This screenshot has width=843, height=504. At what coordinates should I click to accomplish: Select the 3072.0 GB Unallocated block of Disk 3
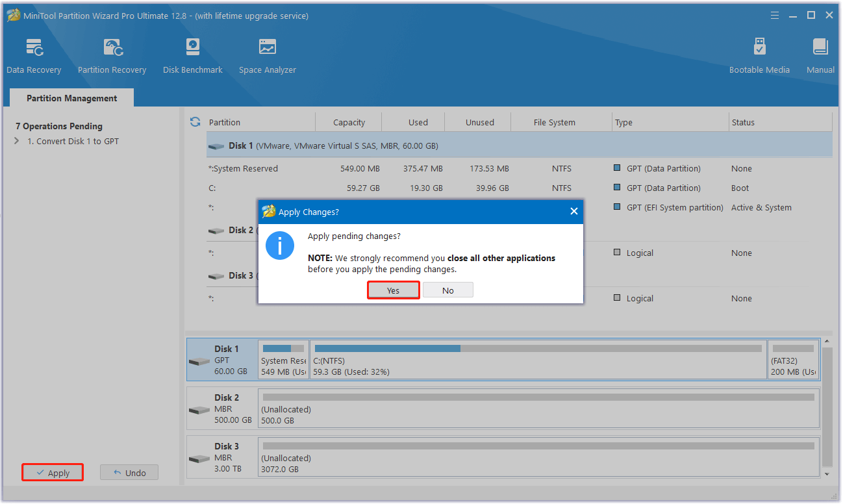tap(538, 458)
